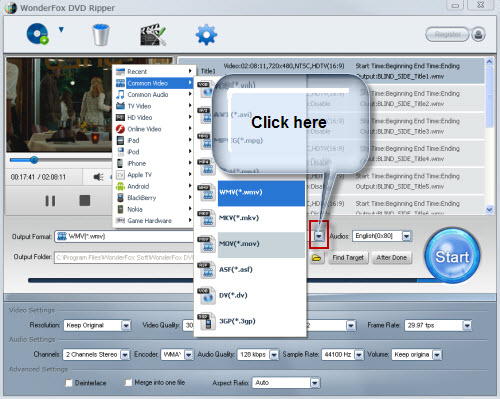This screenshot has width=500, height=399.
Task: Expand the Output Format dropdown arrow
Action: [x=319, y=236]
